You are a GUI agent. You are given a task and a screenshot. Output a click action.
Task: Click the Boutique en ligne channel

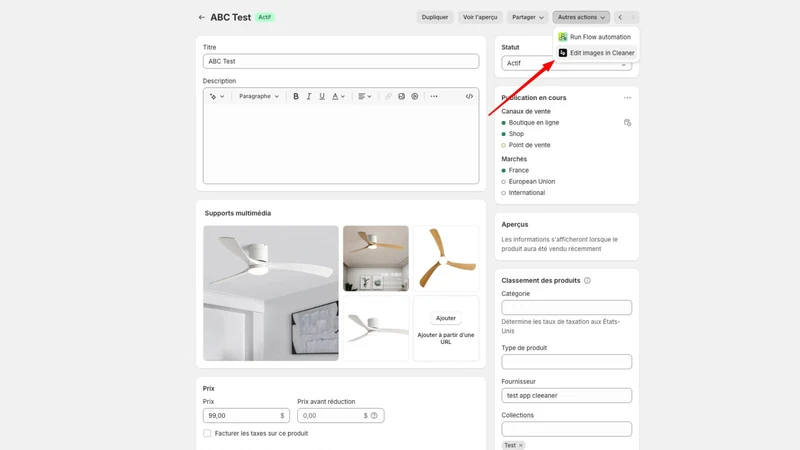534,122
